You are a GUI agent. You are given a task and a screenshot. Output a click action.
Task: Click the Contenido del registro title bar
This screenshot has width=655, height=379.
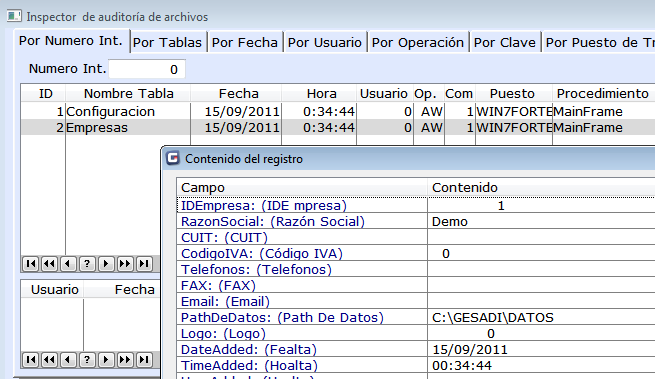[x=409, y=159]
